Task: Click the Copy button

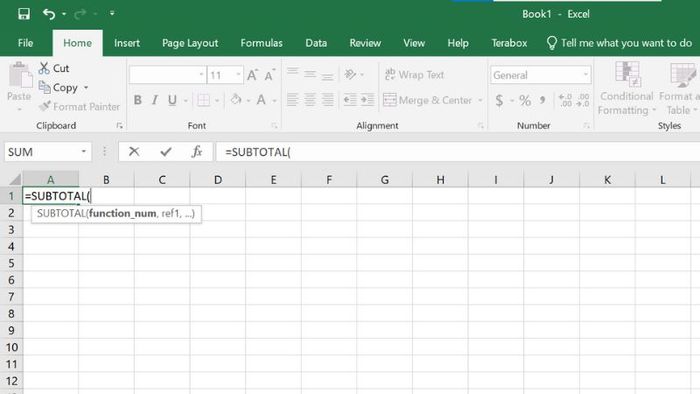Action: pyautogui.click(x=58, y=87)
